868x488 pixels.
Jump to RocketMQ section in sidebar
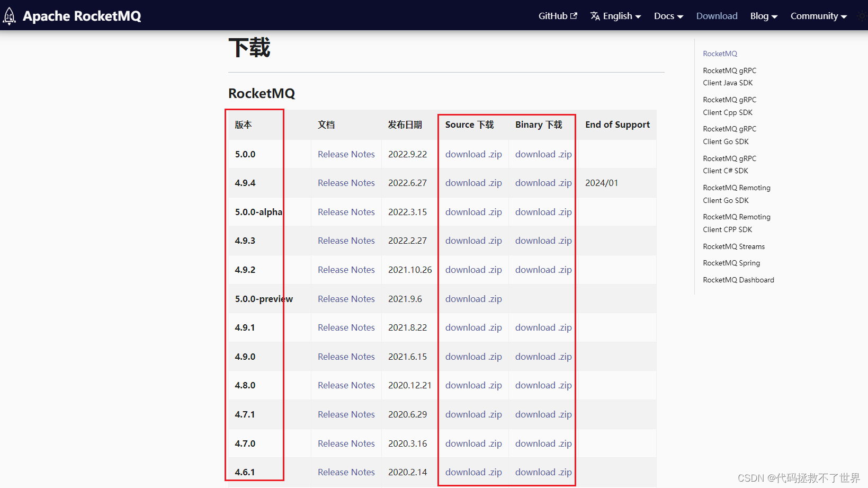click(720, 54)
